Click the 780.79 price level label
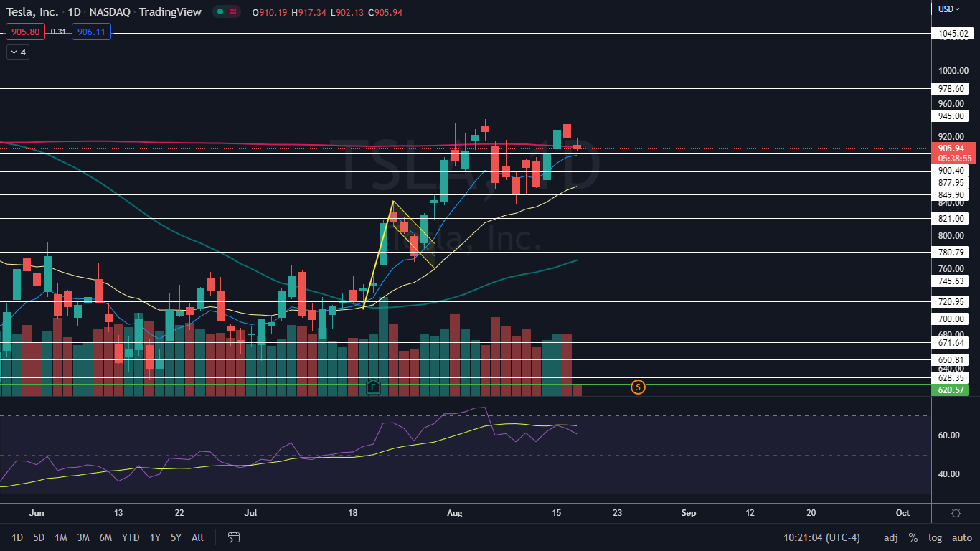The width and height of the screenshot is (980, 551). (952, 253)
